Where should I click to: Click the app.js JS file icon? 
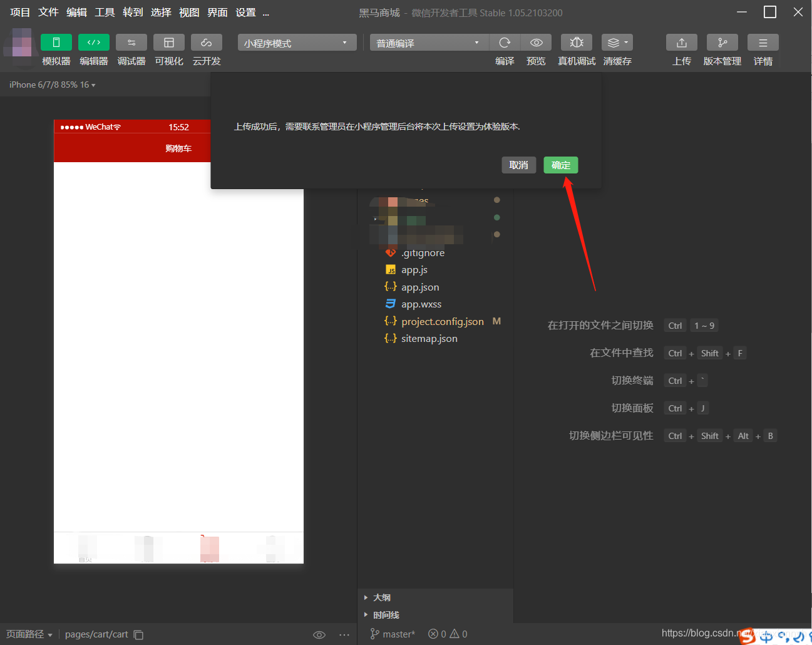391,270
